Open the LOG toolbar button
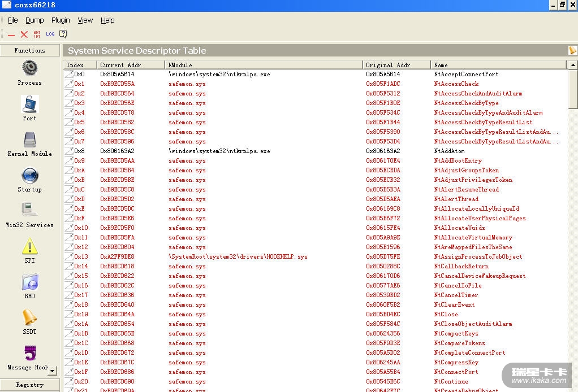This screenshot has height=392, width=578. 50,34
